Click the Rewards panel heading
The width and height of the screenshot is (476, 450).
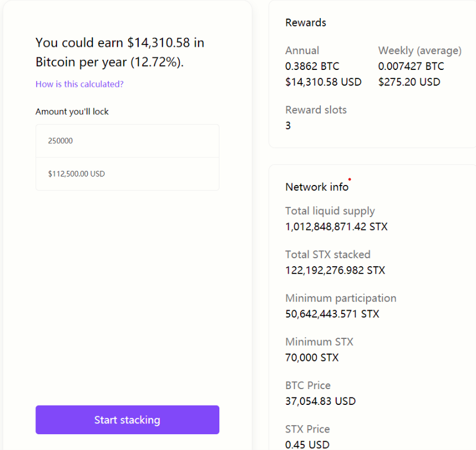click(x=306, y=23)
